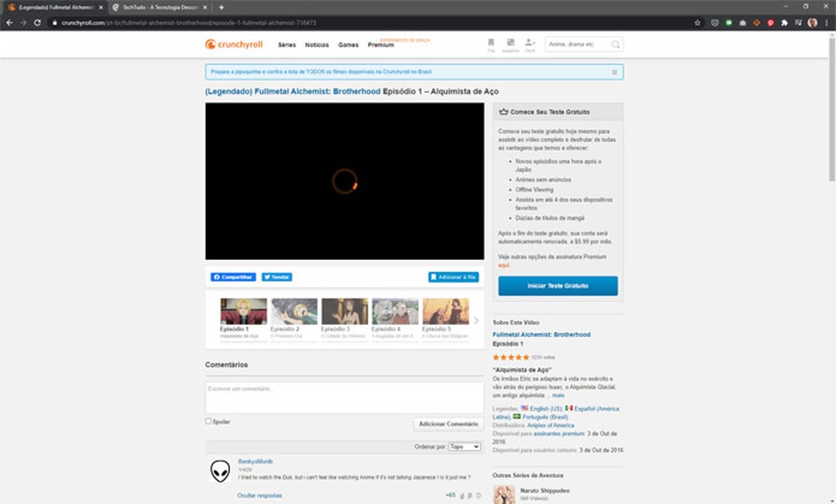
Task: Open the Perfil account icon
Action: tap(528, 42)
